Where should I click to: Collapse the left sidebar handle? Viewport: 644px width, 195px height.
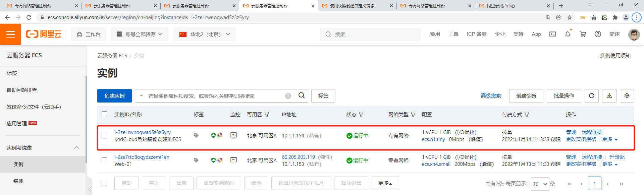[x=90, y=189]
